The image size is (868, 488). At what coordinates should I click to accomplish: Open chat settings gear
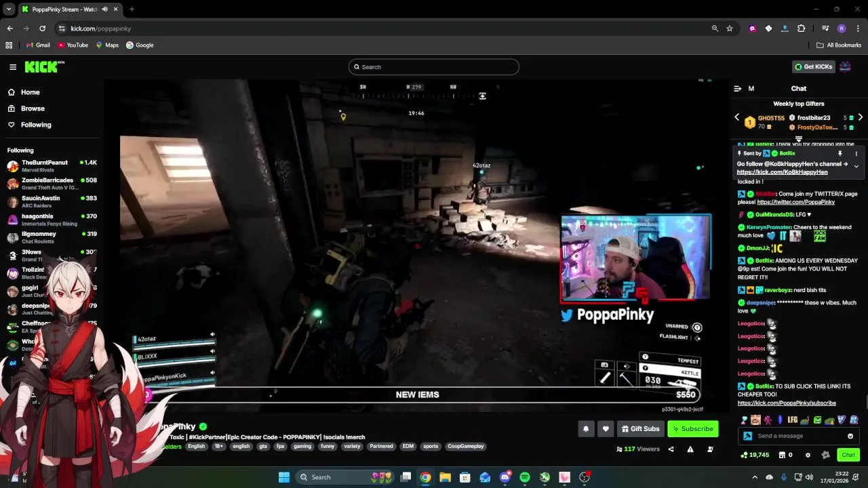click(x=808, y=455)
